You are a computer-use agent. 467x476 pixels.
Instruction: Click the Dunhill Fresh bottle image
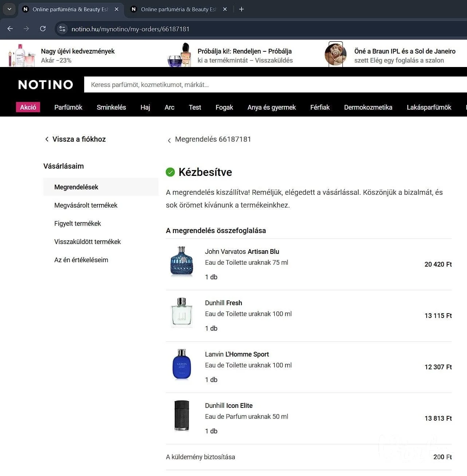click(x=181, y=312)
